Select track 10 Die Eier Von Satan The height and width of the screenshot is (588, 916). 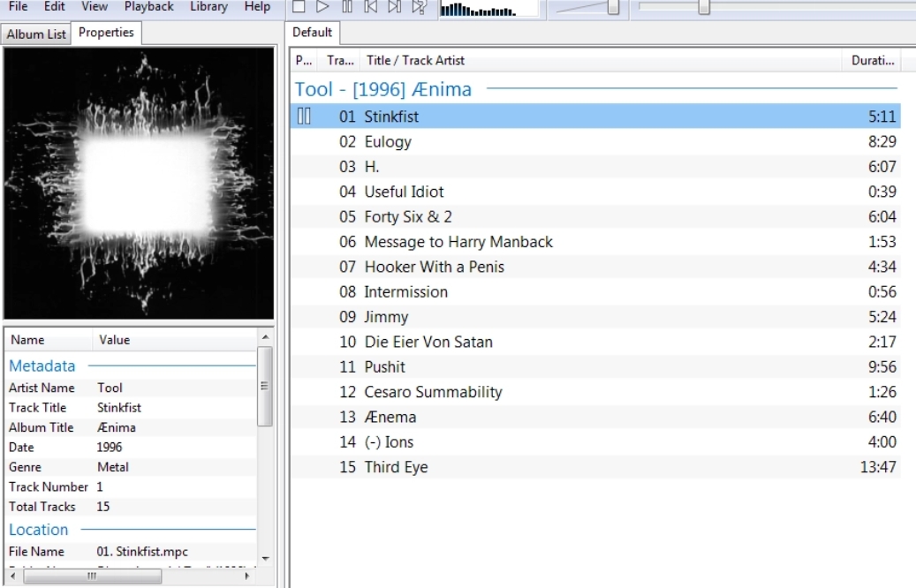[x=596, y=343]
